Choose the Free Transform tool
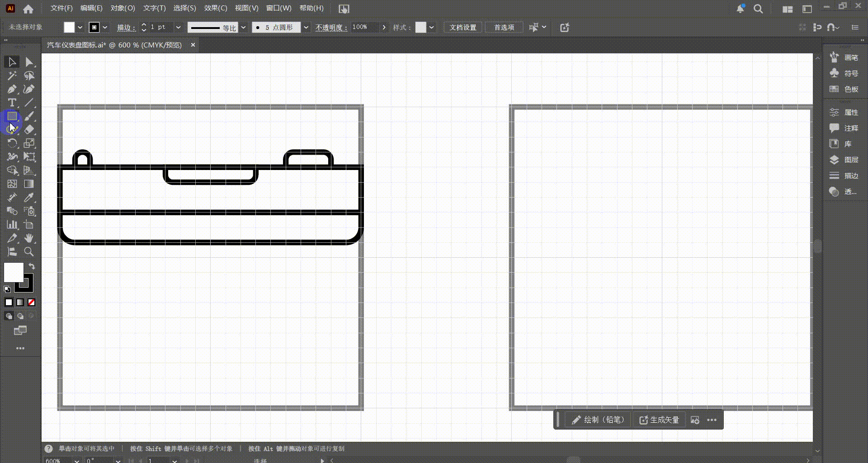 pyautogui.click(x=29, y=157)
